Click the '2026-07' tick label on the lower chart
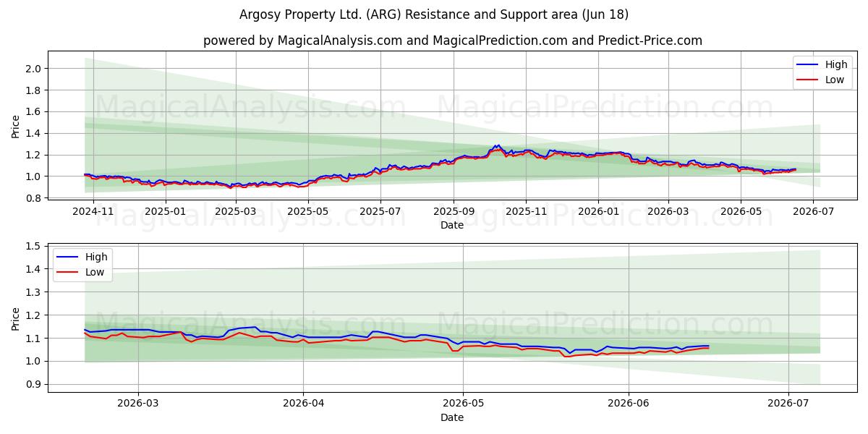The width and height of the screenshot is (868, 434). coord(788,404)
